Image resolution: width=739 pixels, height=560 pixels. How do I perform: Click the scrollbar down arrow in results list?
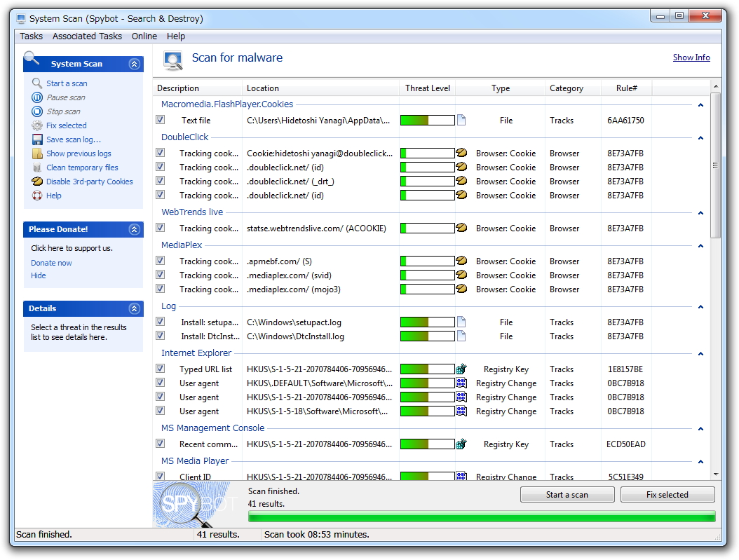pos(715,474)
